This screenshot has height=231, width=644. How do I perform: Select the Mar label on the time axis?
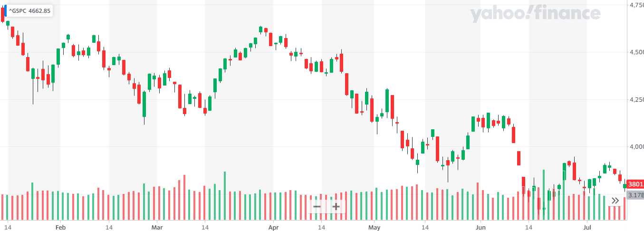pos(156,227)
